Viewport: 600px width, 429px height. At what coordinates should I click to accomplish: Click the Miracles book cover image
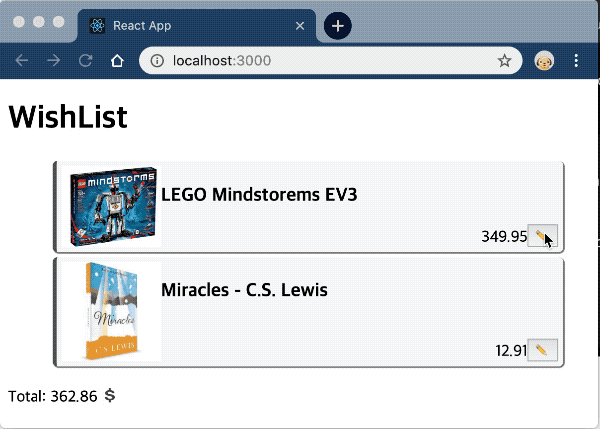click(111, 311)
